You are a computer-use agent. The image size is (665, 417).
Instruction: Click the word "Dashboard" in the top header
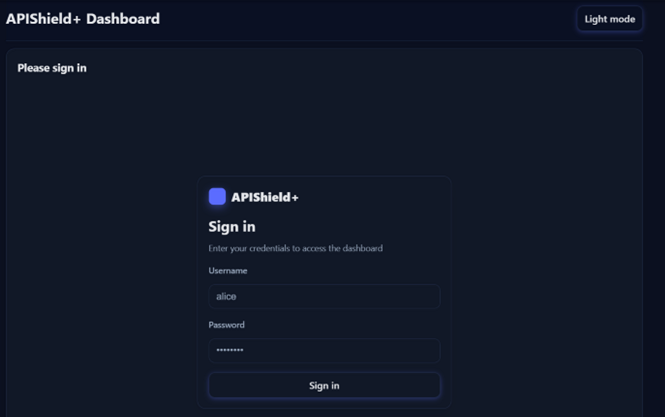(122, 18)
